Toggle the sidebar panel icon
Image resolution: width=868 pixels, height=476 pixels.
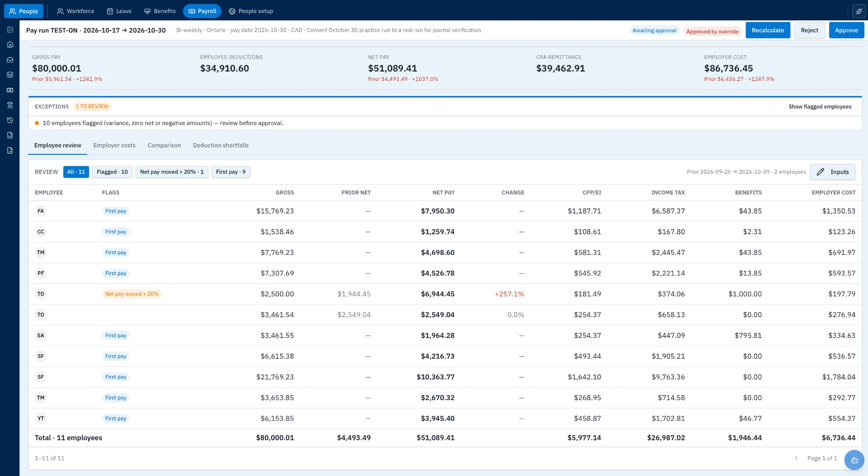click(10, 29)
